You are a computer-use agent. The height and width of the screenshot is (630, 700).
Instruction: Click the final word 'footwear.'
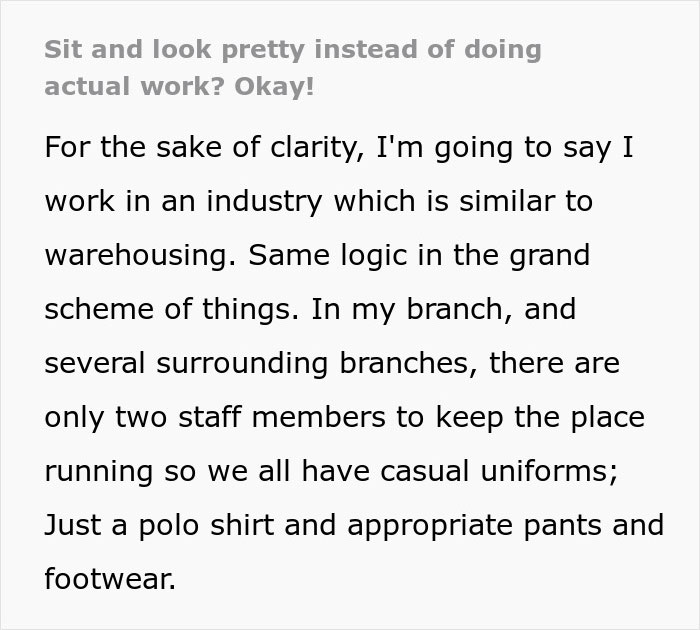click(x=110, y=579)
